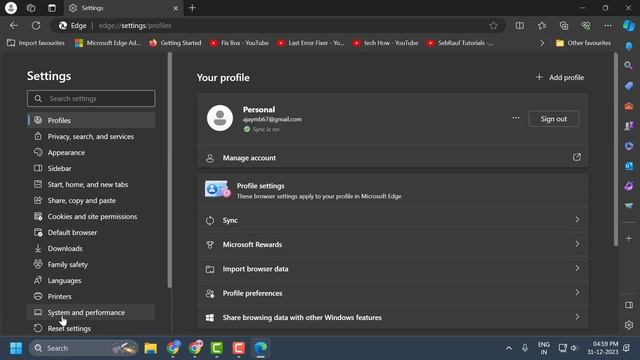Open Cookies and site permissions
This screenshot has height=360, width=640.
point(91,216)
